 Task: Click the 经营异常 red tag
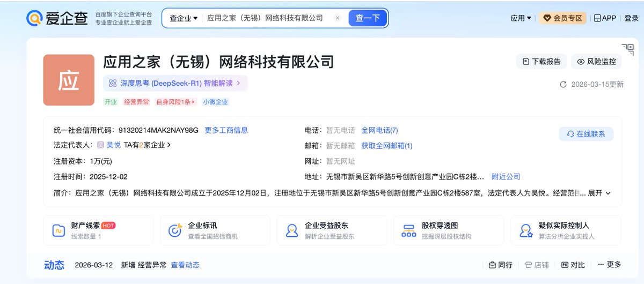tap(136, 102)
